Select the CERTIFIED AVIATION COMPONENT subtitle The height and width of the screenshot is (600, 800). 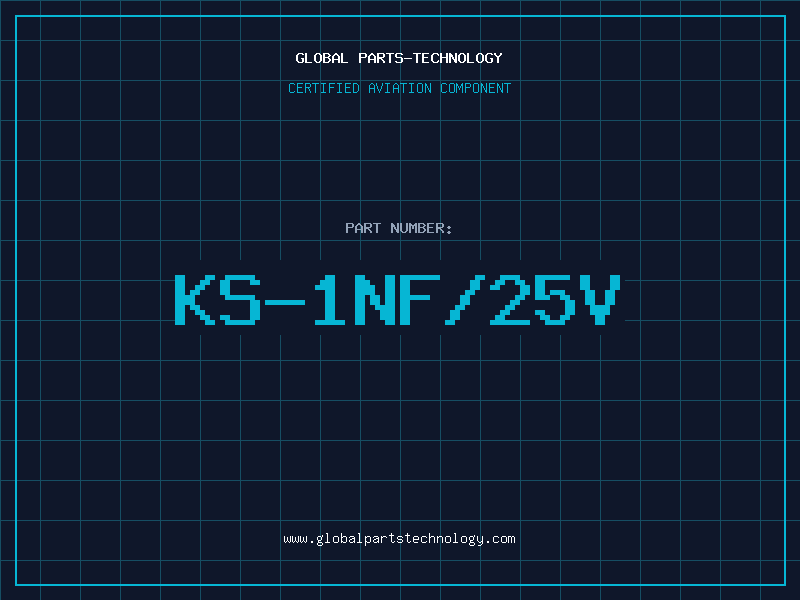click(x=399, y=88)
